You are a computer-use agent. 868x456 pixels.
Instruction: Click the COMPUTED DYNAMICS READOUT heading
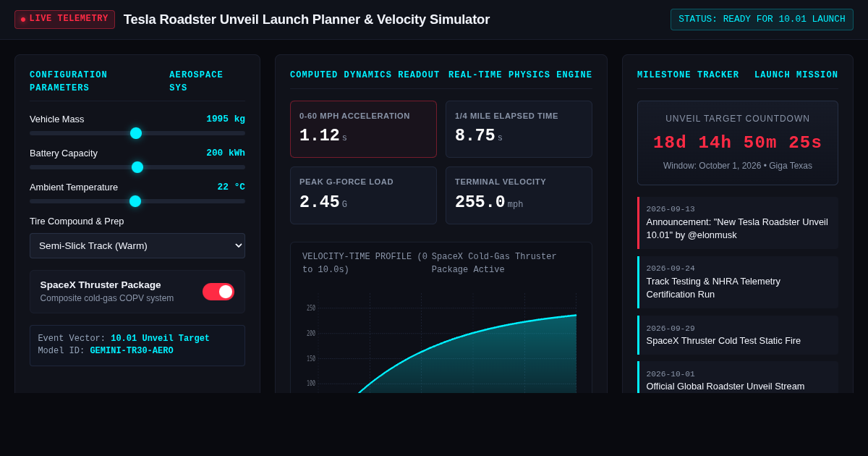365,75
